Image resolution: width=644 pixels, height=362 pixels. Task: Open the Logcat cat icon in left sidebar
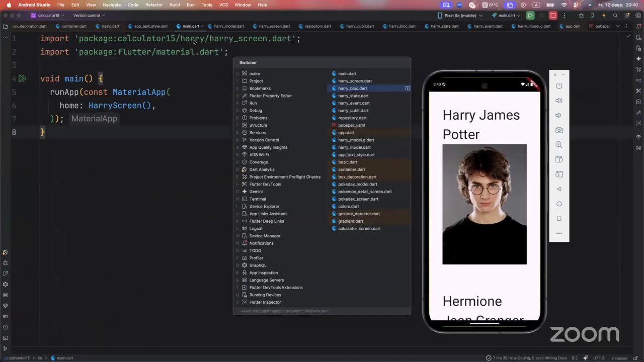(x=5, y=316)
